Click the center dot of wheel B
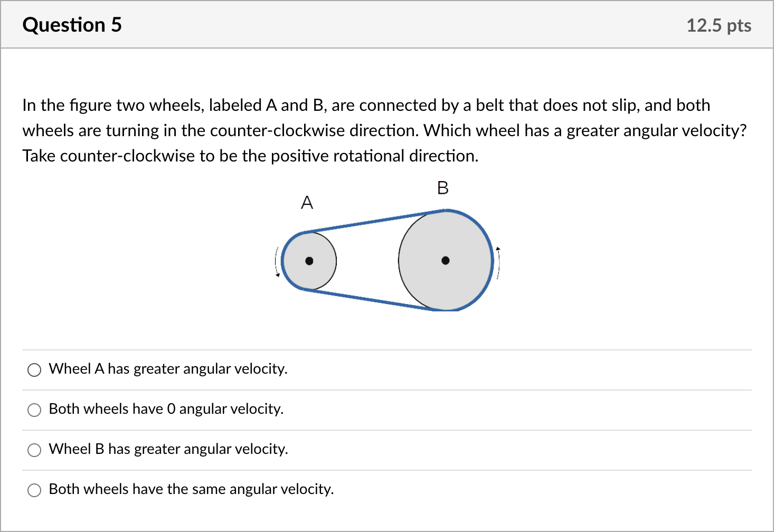Viewport: 775px width, 532px height. (446, 260)
